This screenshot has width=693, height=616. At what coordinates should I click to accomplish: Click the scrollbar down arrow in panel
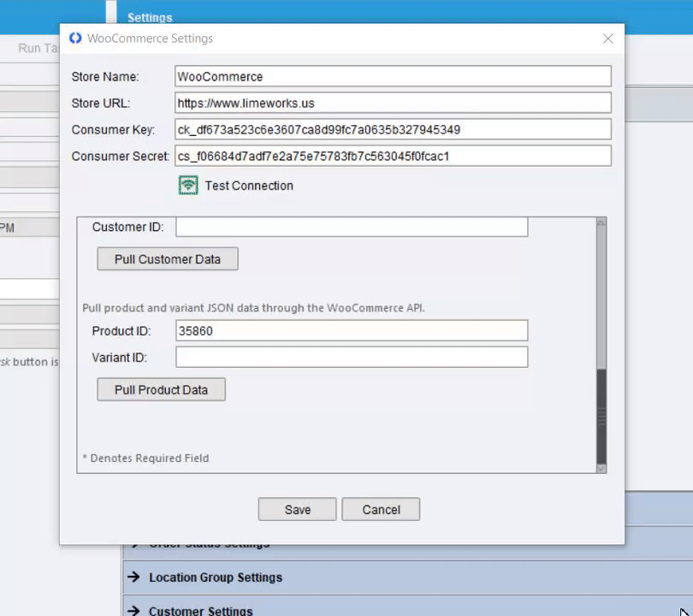point(601,468)
